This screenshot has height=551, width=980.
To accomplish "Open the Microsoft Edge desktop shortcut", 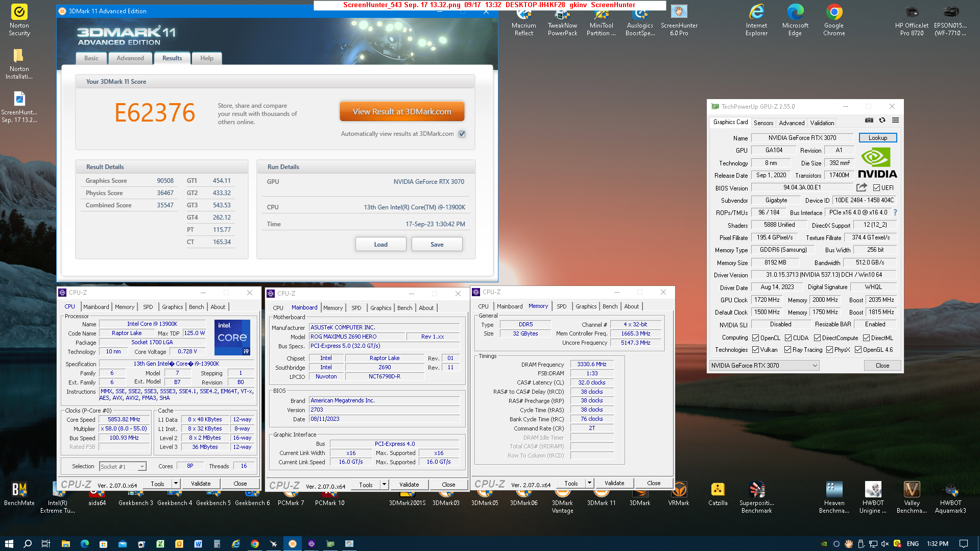I will [x=795, y=20].
